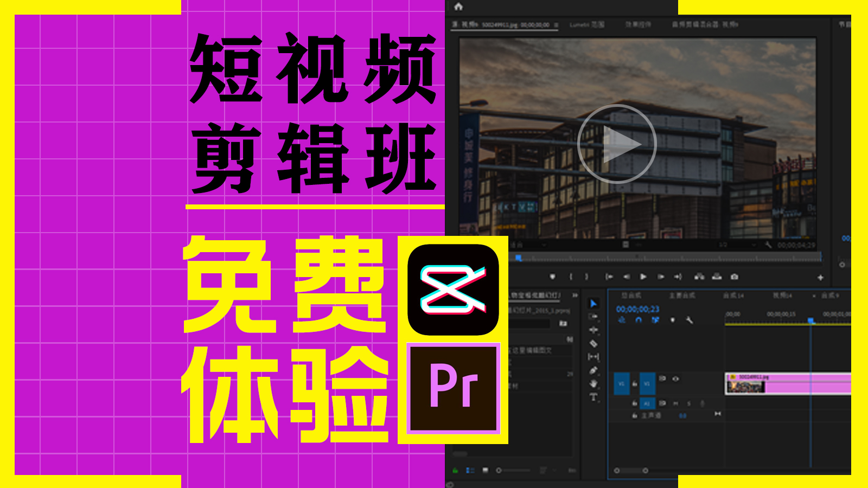Add marker in timeline header
868x488 pixels.
click(x=673, y=320)
